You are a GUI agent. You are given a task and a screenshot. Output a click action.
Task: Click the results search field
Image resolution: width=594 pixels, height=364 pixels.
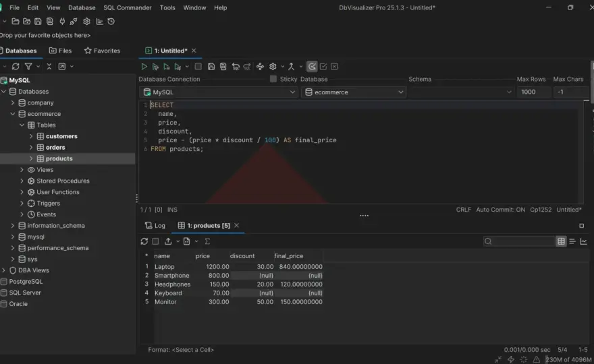519,241
